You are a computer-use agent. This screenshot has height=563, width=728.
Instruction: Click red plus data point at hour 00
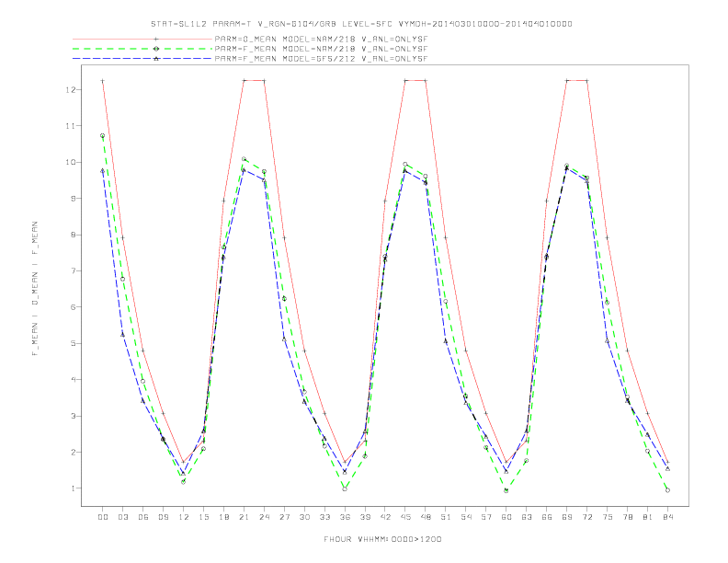tap(103, 81)
